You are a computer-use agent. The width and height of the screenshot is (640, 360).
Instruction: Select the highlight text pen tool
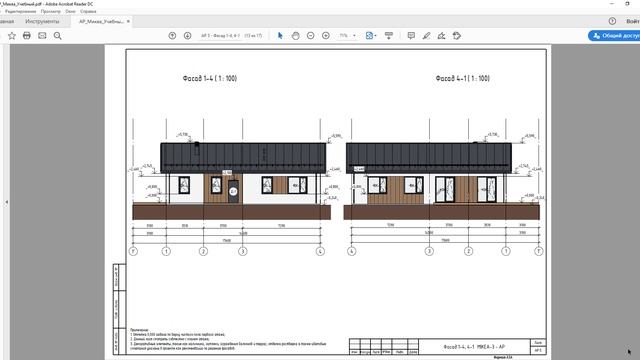(x=426, y=36)
